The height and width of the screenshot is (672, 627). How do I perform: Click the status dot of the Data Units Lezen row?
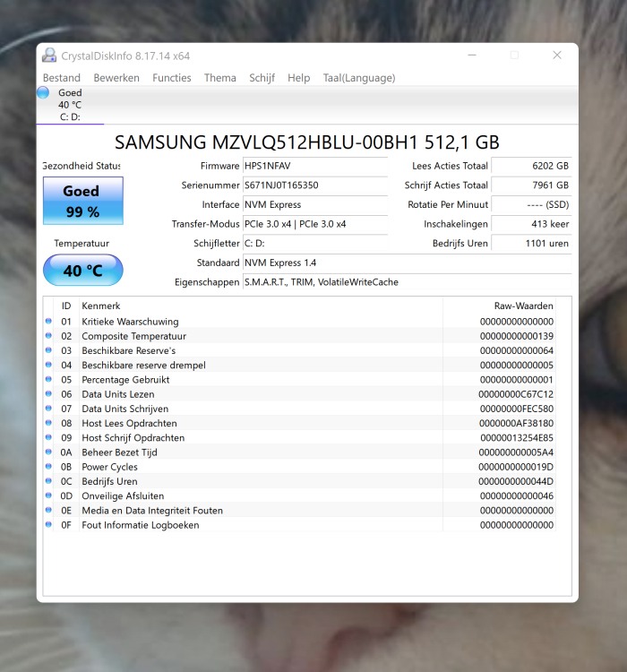[x=48, y=394]
